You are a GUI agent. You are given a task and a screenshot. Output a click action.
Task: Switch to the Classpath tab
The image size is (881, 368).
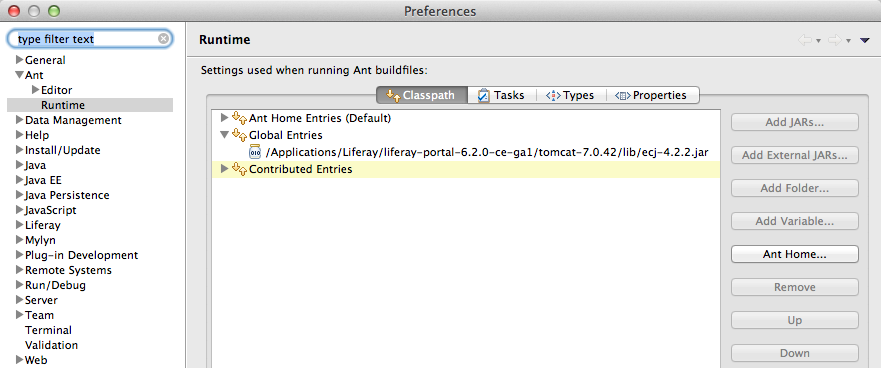point(421,96)
